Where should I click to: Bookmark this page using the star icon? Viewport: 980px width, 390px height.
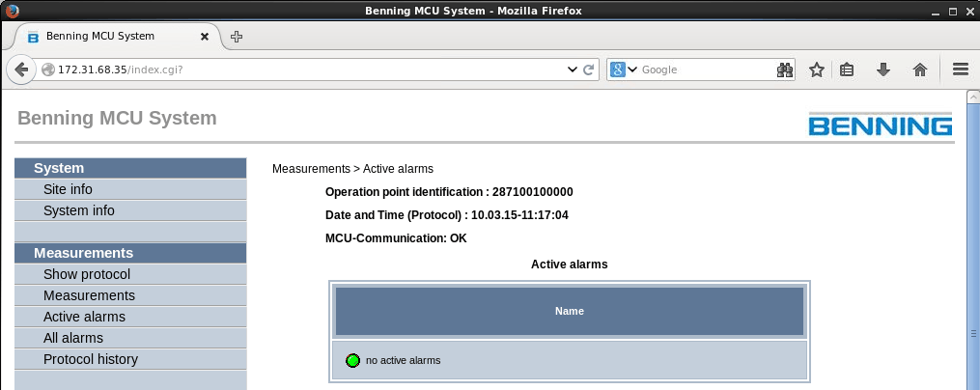(x=817, y=70)
